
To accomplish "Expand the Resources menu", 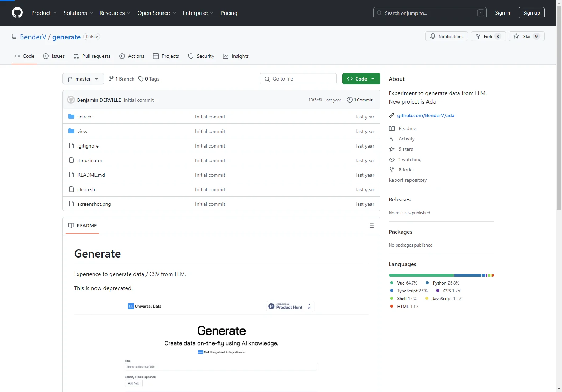I will tap(115, 13).
